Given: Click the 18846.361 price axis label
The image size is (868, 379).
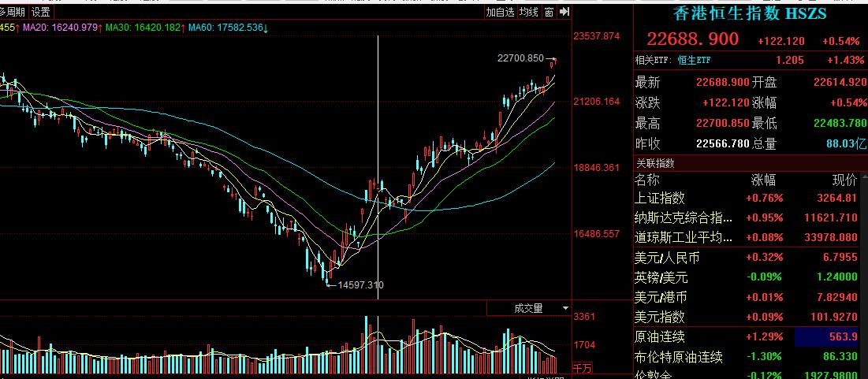Looking at the screenshot, I should click(x=596, y=168).
